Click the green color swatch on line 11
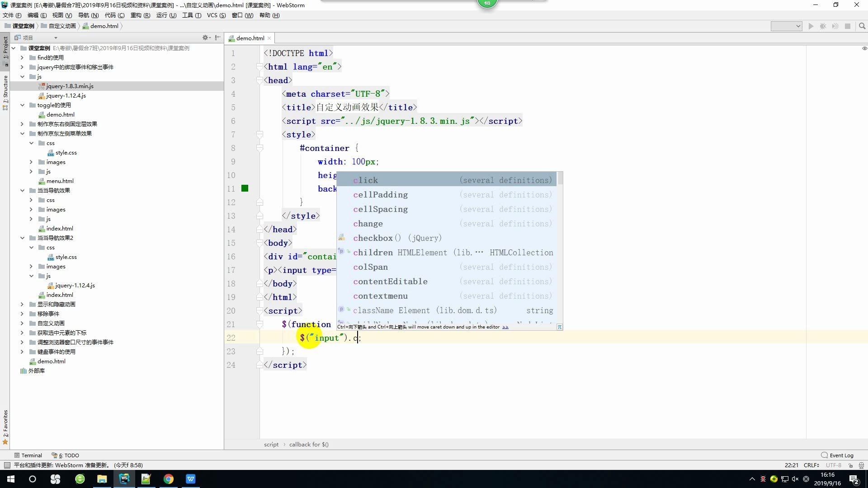The image size is (868, 488). [x=245, y=188]
